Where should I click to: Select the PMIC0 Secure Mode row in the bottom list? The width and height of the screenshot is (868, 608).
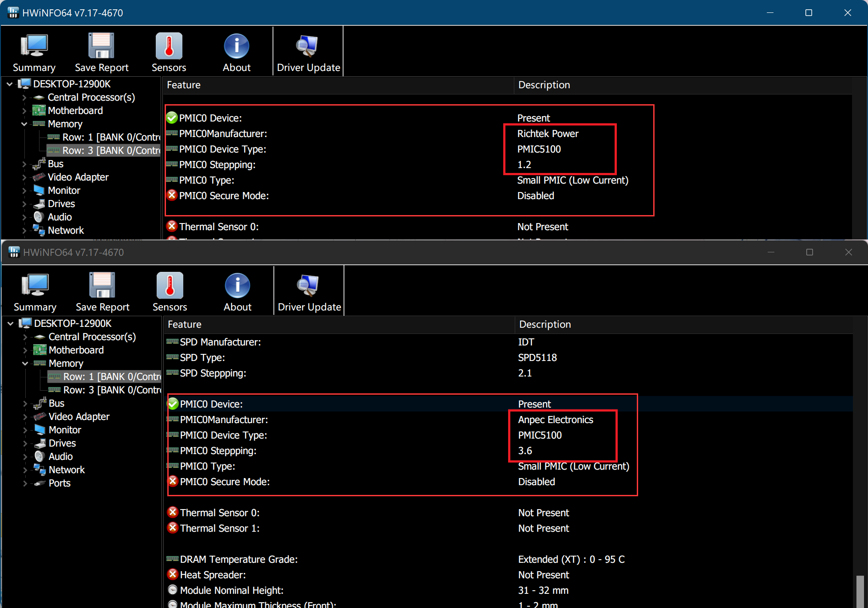(x=225, y=482)
